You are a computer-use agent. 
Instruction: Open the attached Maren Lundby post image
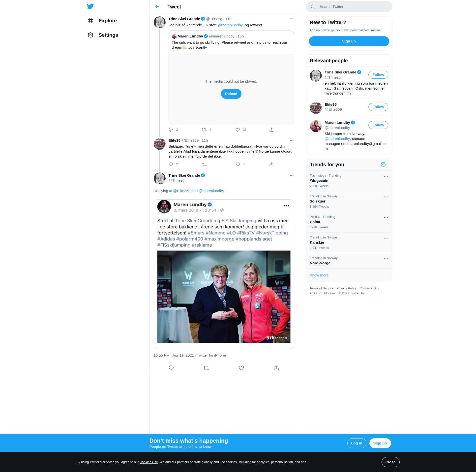[224, 274]
